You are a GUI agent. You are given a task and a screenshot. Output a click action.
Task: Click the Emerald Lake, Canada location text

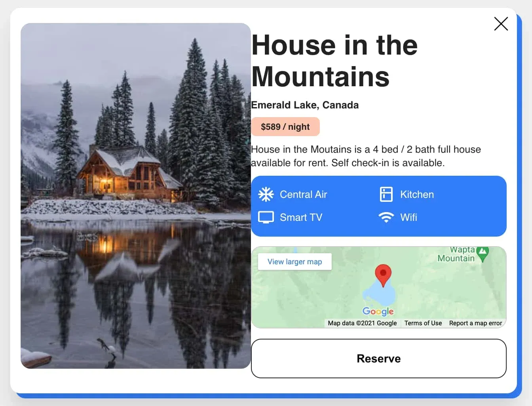[305, 105]
